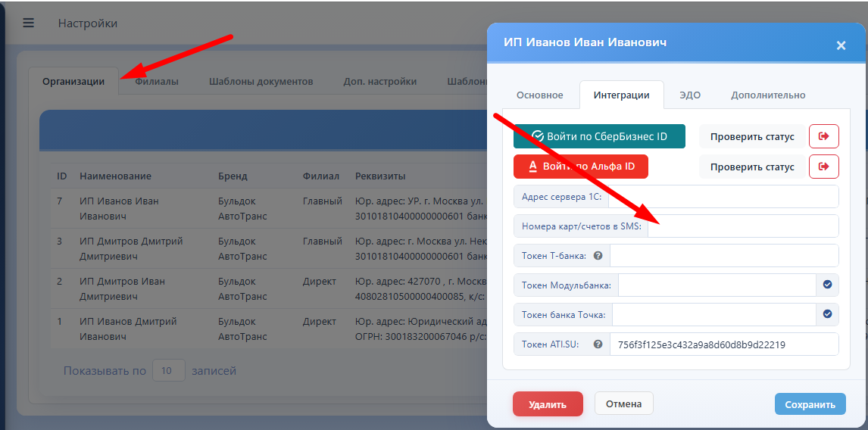
Task: Switch to the Основное tab
Action: (540, 95)
